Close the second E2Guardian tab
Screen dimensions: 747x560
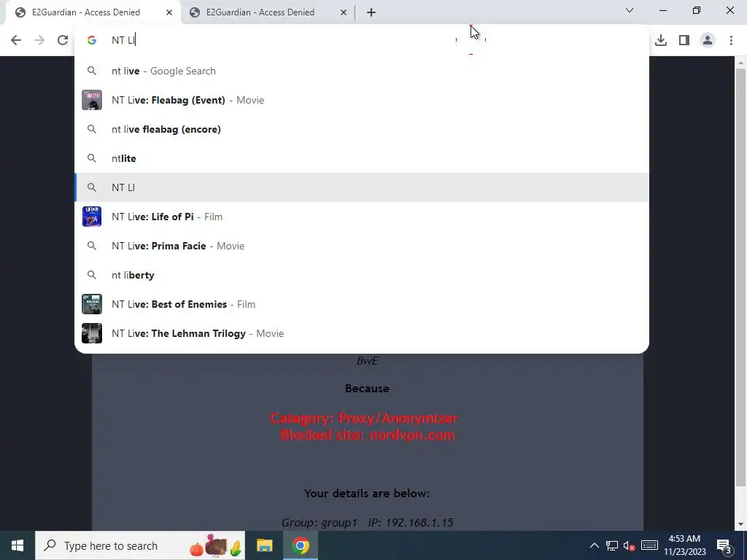point(343,12)
